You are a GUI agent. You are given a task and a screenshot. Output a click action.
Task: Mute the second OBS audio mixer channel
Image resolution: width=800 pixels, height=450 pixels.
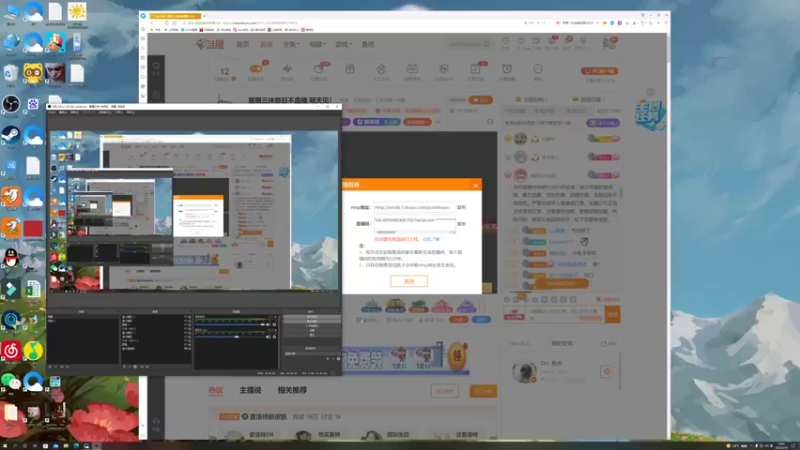(x=269, y=337)
